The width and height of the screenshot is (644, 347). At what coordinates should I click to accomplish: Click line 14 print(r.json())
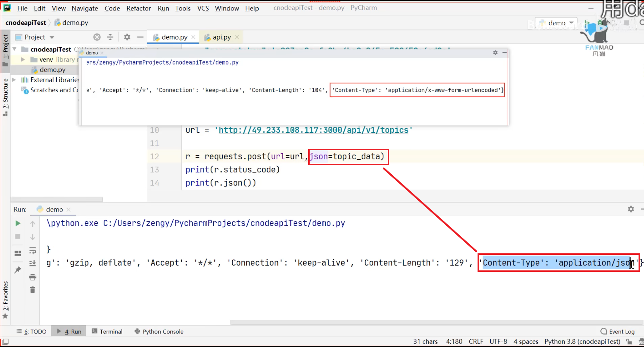point(221,183)
